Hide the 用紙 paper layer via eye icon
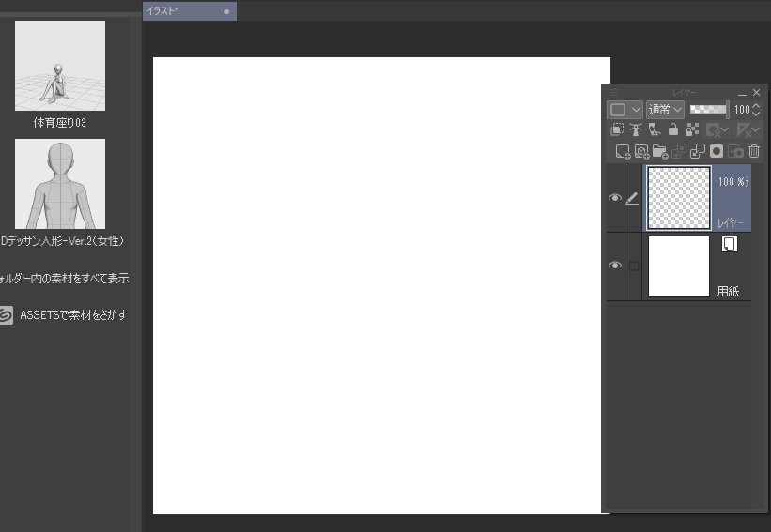The image size is (771, 532). 614,266
